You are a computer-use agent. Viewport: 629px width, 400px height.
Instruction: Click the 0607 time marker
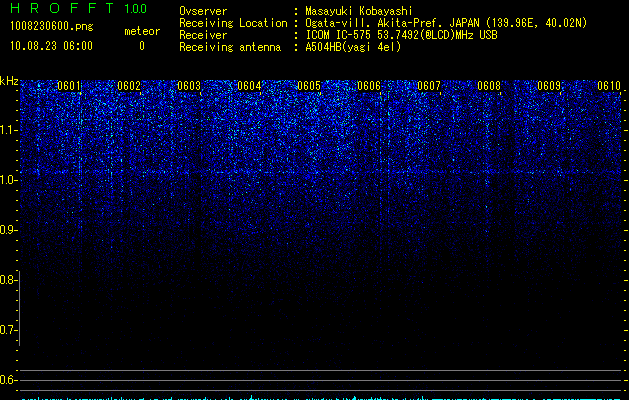tap(429, 86)
